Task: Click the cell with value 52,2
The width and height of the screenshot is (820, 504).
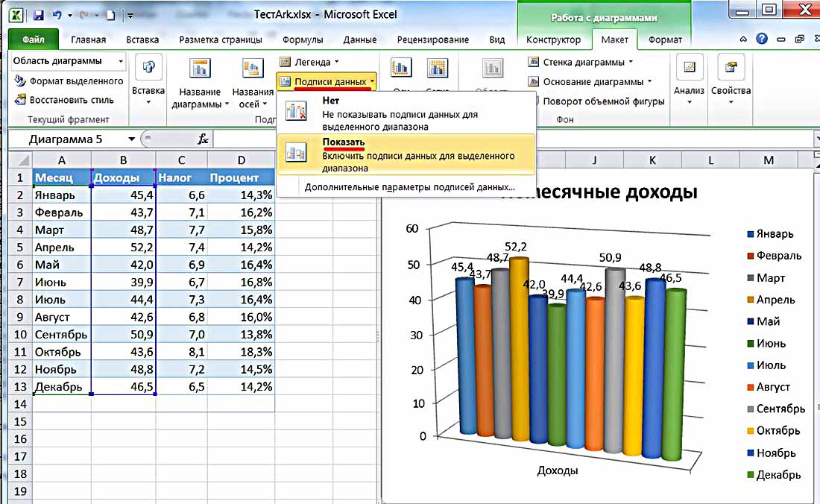Action: [124, 248]
